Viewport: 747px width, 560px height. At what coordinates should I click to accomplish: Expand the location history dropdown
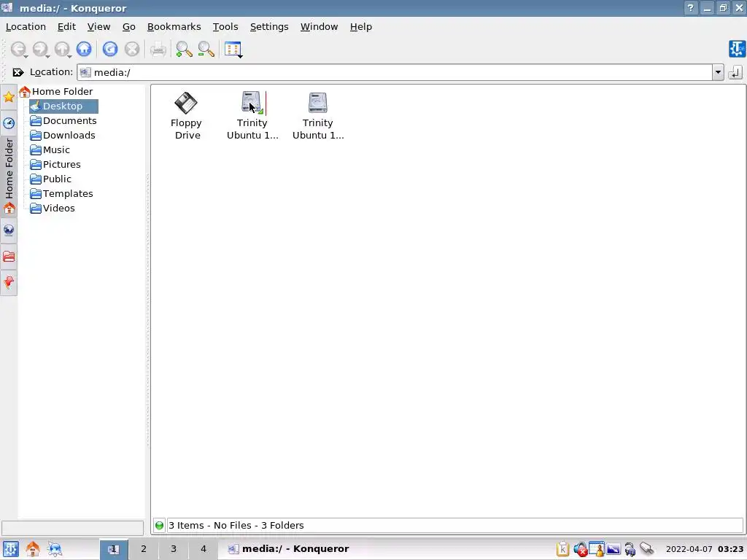point(718,72)
